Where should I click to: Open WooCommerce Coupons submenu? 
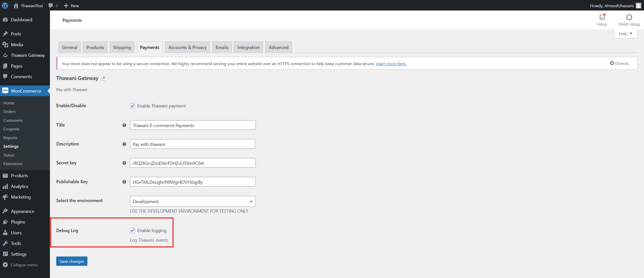click(x=11, y=129)
